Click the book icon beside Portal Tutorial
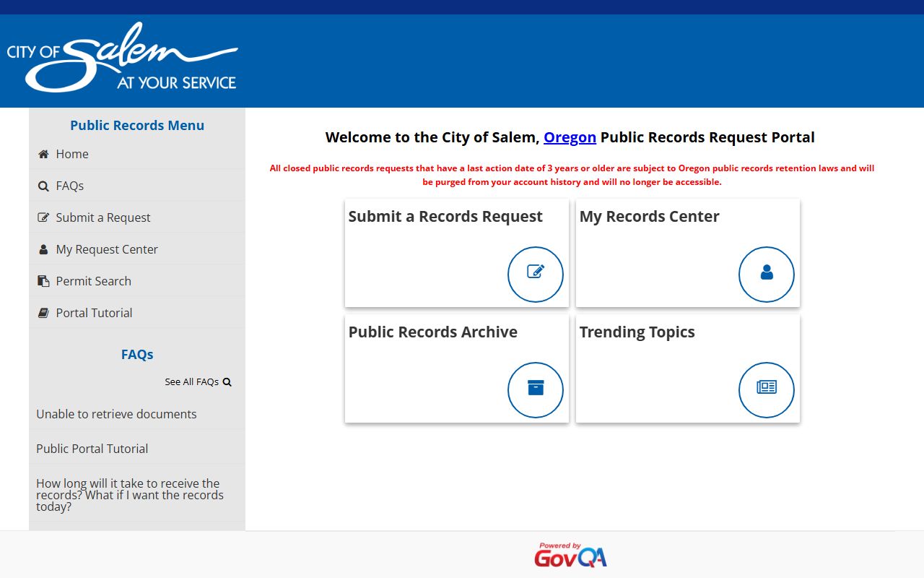This screenshot has width=924, height=578. click(x=43, y=313)
